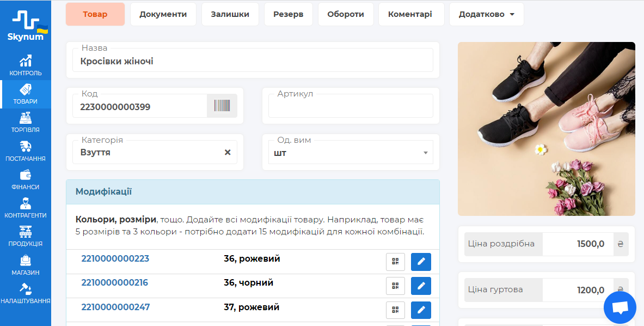Go to Магазин in the sidebar
Viewport: 644px width, 326px height.
[26, 265]
